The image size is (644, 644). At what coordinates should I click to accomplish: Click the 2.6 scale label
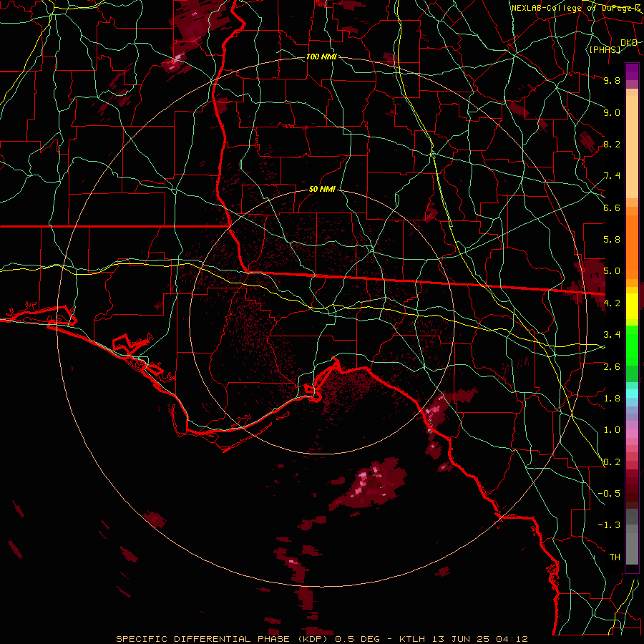[x=612, y=367]
